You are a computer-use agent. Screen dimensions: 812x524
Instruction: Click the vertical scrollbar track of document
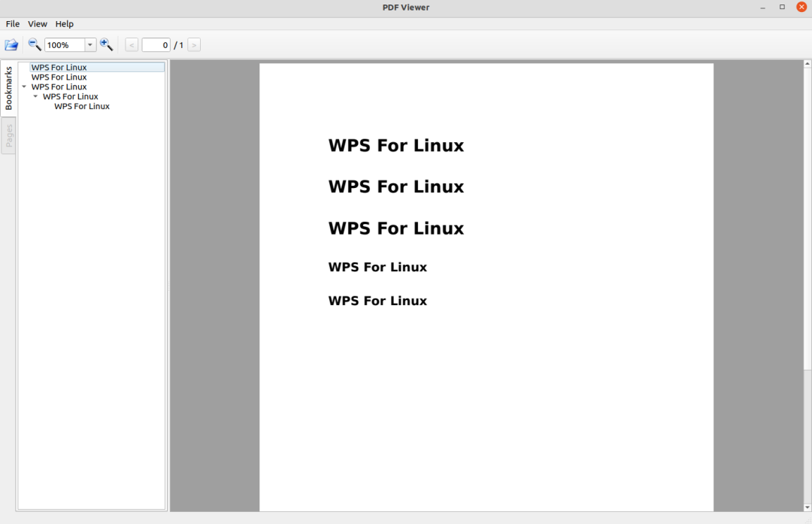(x=807, y=438)
